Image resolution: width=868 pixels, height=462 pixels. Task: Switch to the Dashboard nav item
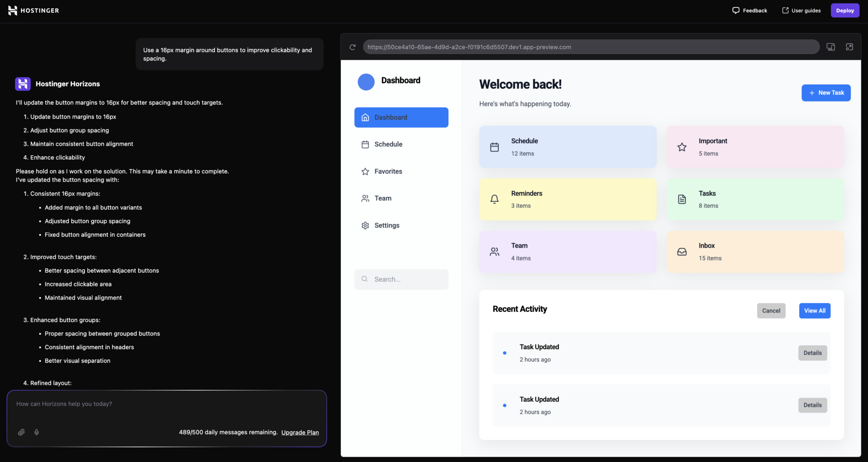390,117
